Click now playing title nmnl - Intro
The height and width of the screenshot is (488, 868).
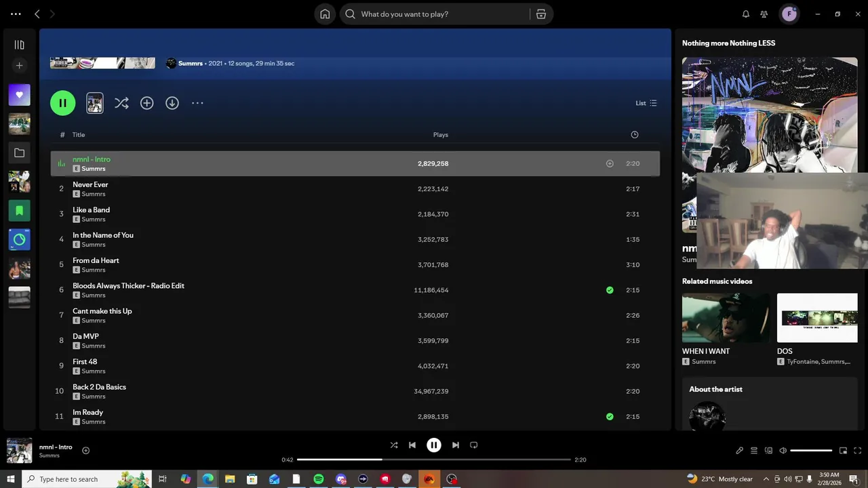pos(56,447)
